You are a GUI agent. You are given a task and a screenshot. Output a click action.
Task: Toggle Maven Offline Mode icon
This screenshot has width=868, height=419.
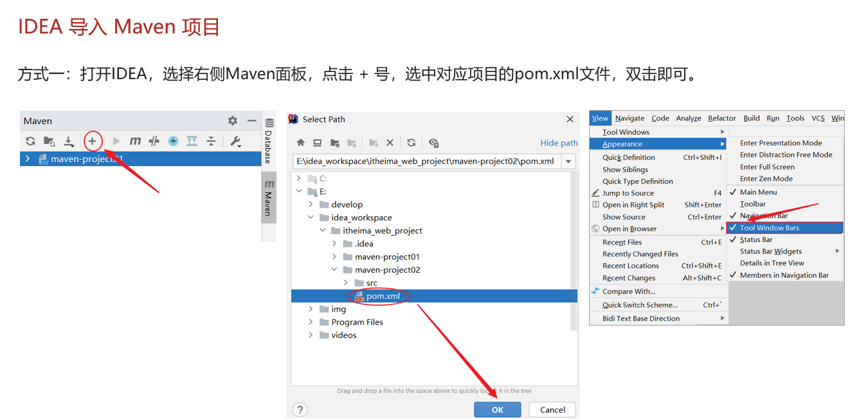pos(154,141)
